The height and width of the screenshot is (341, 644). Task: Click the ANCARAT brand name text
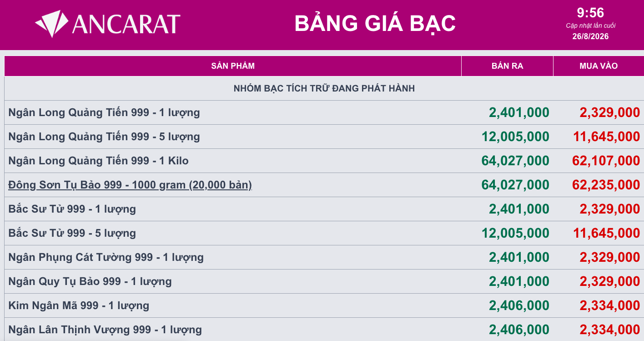pos(126,24)
